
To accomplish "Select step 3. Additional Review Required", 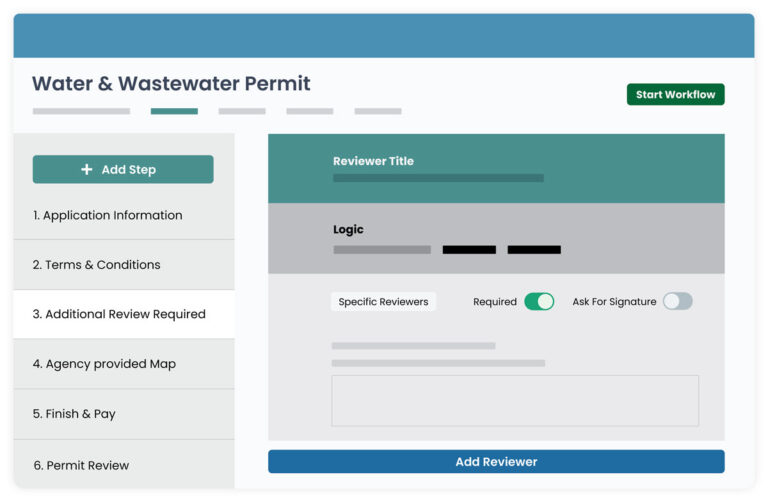I will point(124,314).
